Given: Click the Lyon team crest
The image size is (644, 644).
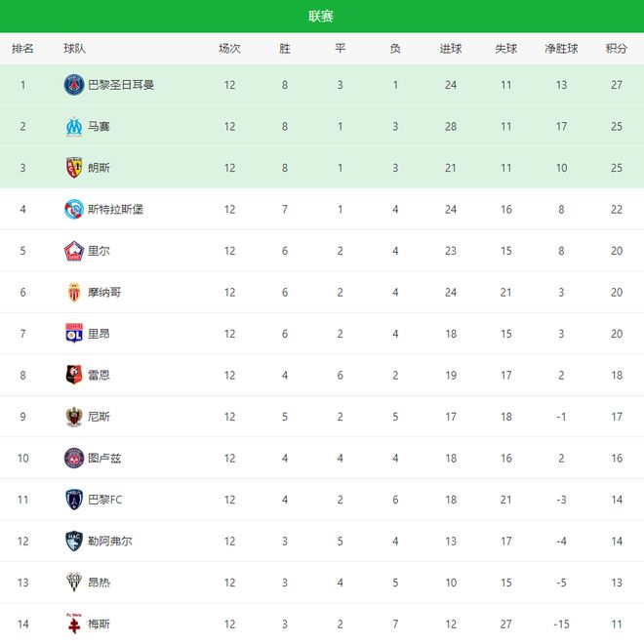Looking at the screenshot, I should click(74, 334).
